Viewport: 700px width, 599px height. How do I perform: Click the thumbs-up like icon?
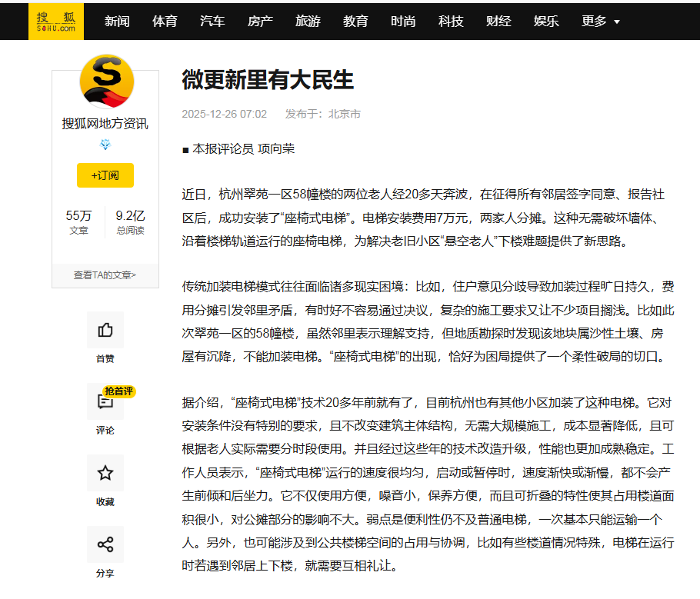[x=105, y=330]
